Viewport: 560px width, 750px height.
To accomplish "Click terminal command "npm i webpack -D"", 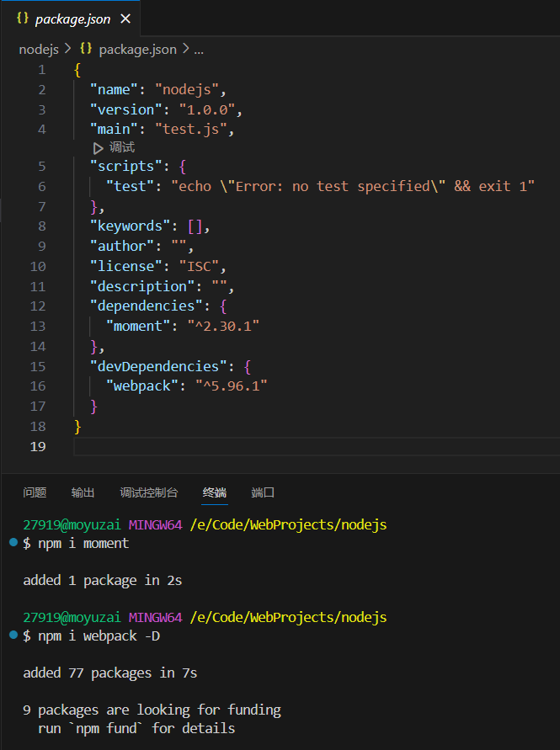I will [99, 636].
